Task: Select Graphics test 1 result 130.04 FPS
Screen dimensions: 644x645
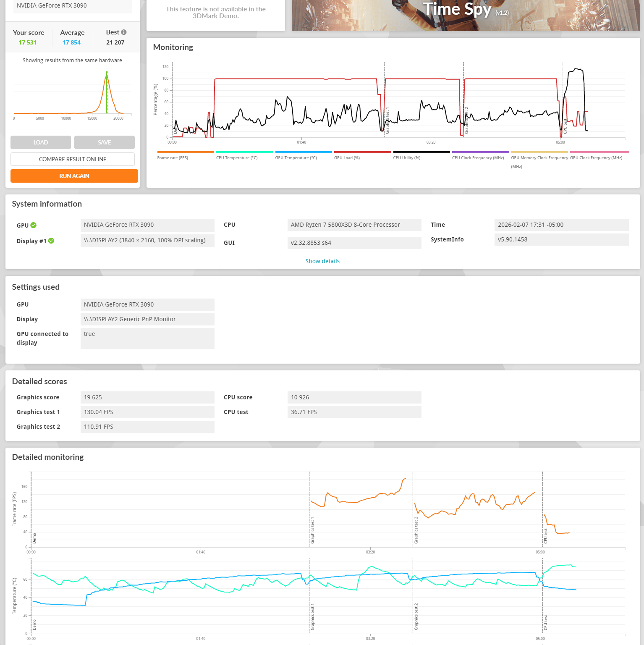Action: 147,412
